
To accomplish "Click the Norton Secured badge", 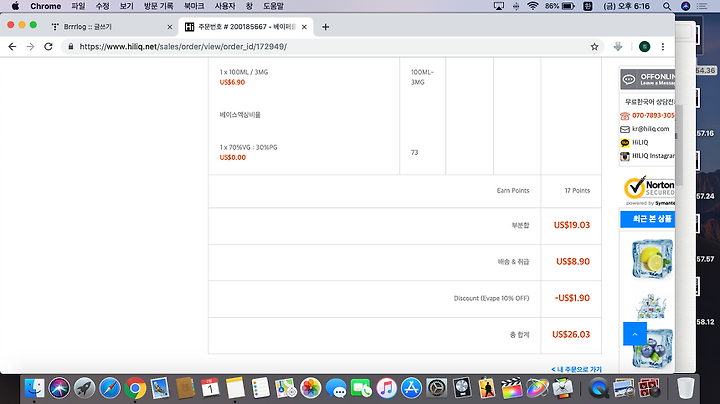I will [649, 190].
